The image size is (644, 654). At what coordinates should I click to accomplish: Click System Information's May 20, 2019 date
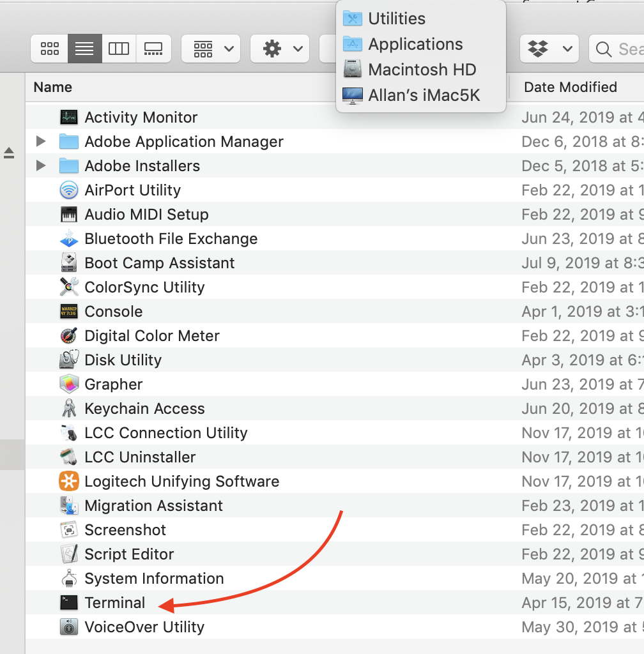pyautogui.click(x=582, y=579)
